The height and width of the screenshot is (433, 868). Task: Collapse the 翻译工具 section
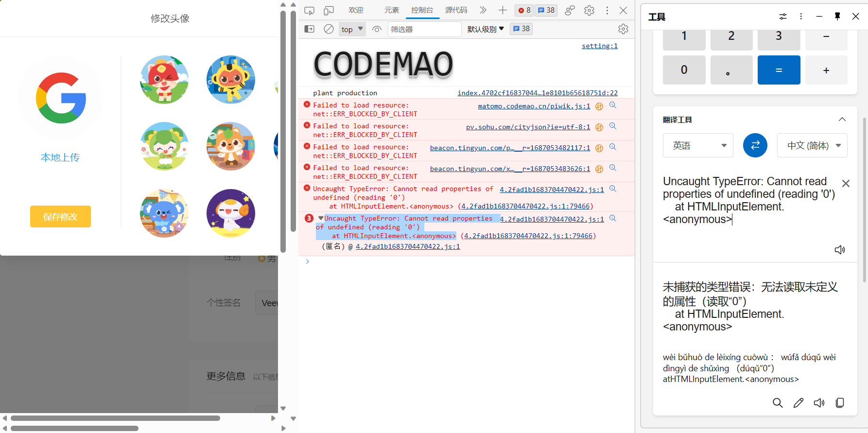coord(842,120)
